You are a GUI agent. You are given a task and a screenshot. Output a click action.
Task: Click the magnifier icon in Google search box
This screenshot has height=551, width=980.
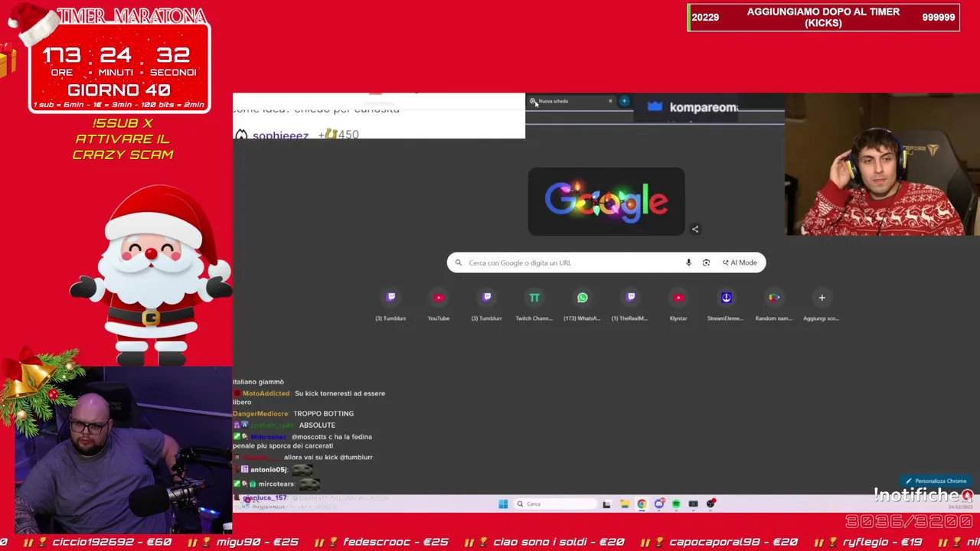tap(459, 262)
